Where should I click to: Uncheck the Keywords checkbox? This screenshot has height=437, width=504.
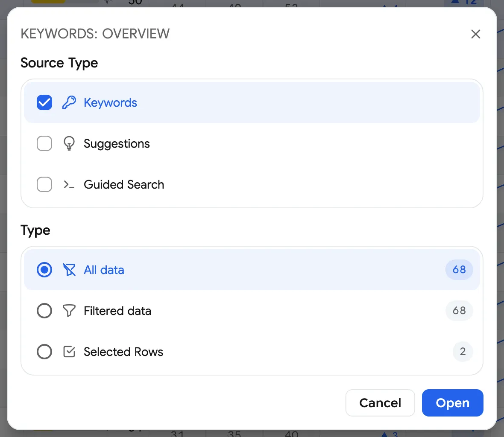point(44,102)
